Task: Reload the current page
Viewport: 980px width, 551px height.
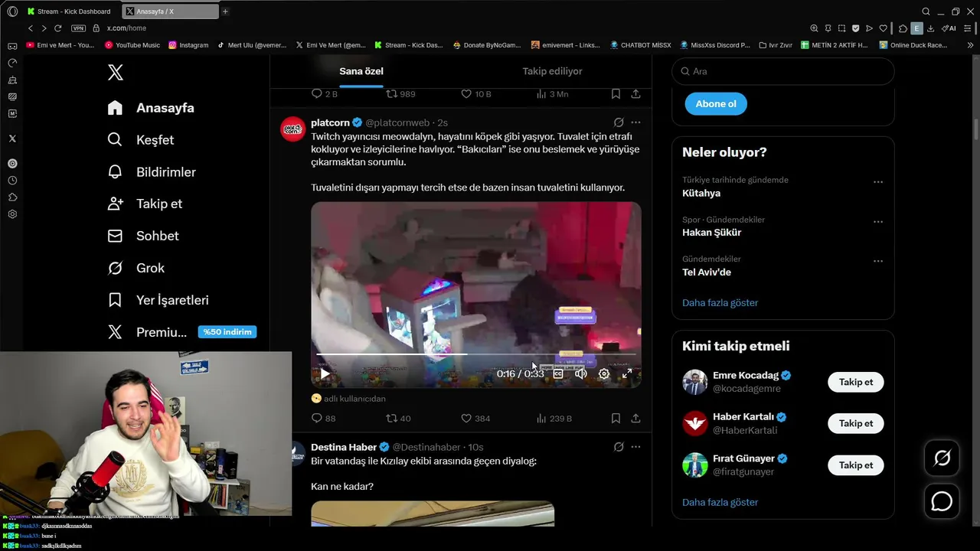Action: pyautogui.click(x=57, y=28)
